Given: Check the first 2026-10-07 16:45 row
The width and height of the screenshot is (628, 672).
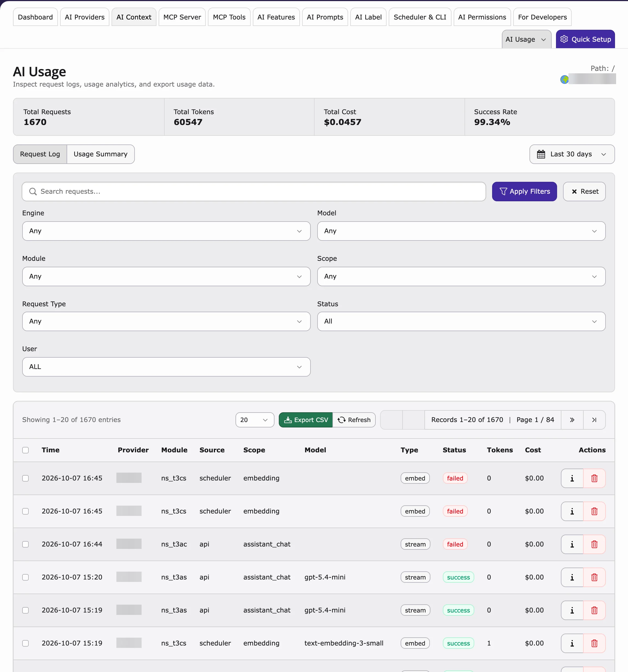Looking at the screenshot, I should click(x=25, y=478).
